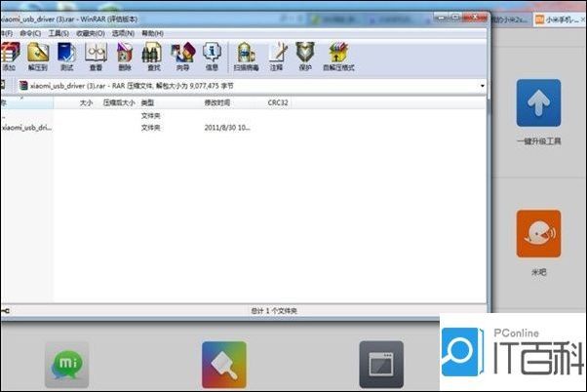587x392 pixels.
Task: Open the Tools (工具) menu
Action: pyautogui.click(x=59, y=33)
